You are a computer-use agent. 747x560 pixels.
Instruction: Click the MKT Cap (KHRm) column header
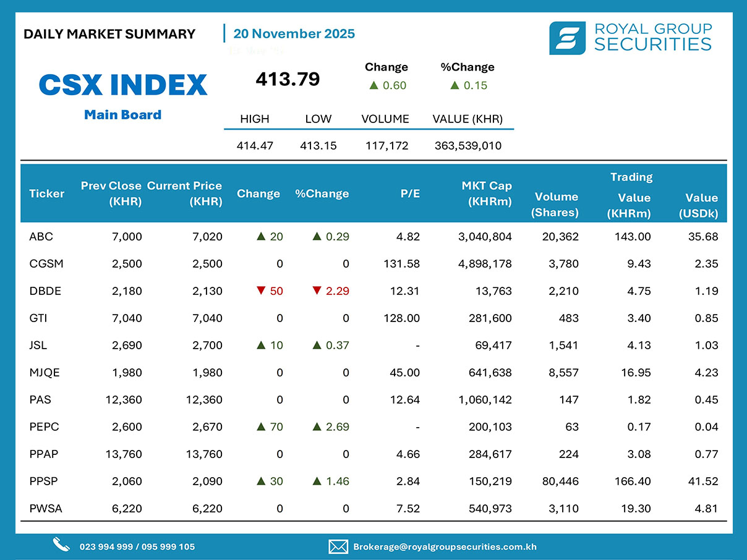[486, 193]
